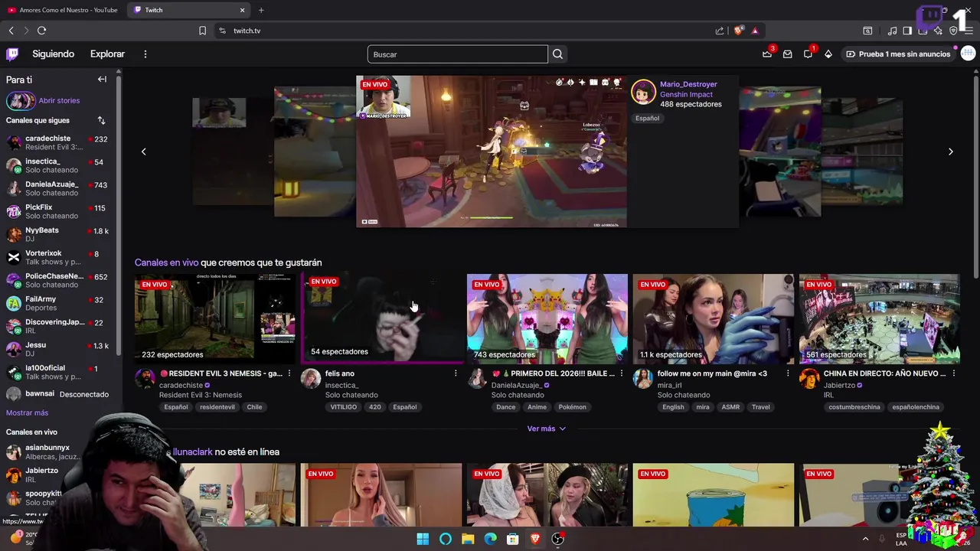Image resolution: width=980 pixels, height=551 pixels.
Task: Open Brave Shields lion icon
Action: point(738,31)
